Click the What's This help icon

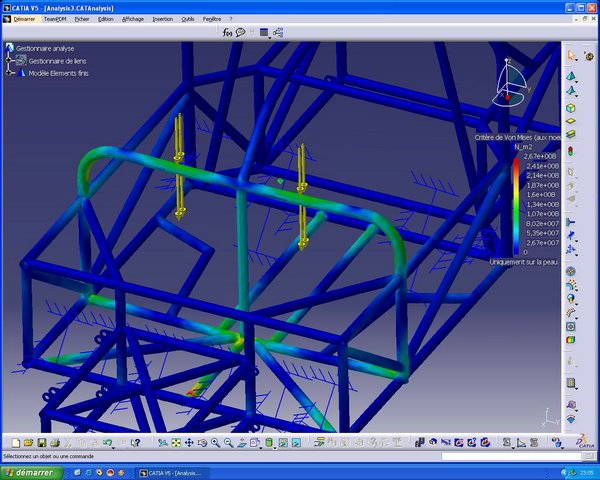tap(135, 443)
